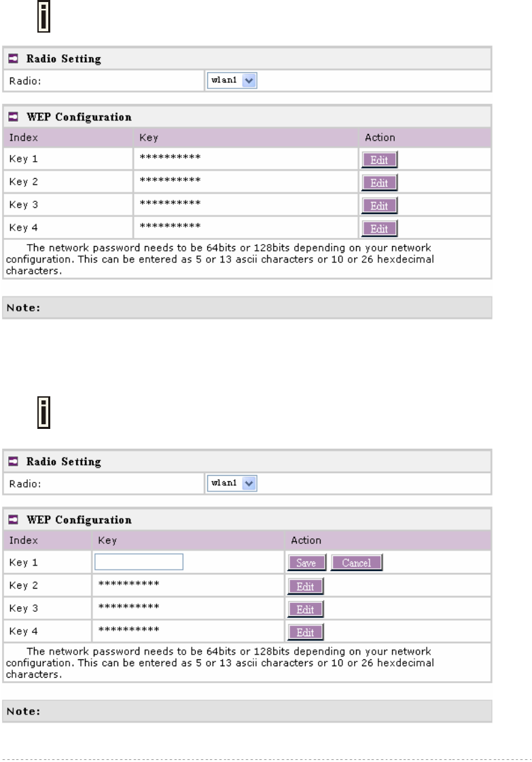
Task: Click Edit for Key 2 in lower table
Action: click(x=306, y=586)
